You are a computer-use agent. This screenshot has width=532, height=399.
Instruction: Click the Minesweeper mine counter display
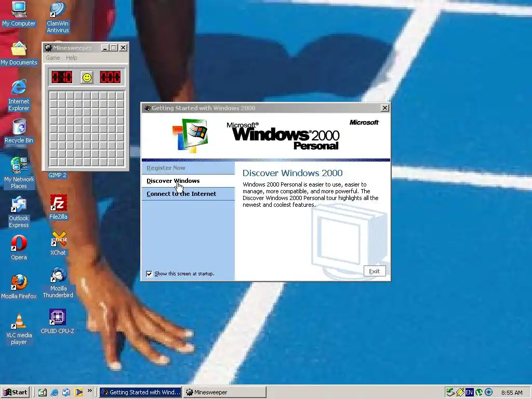tap(61, 77)
